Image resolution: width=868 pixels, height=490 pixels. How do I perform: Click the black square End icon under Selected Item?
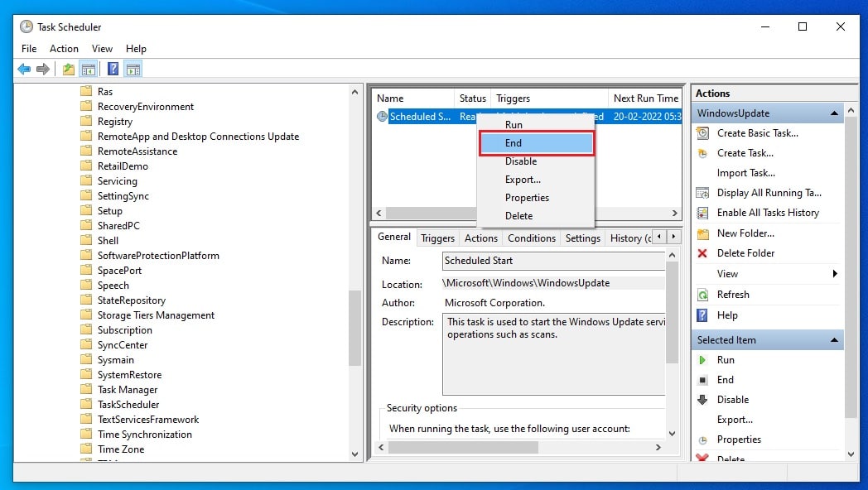coord(702,380)
